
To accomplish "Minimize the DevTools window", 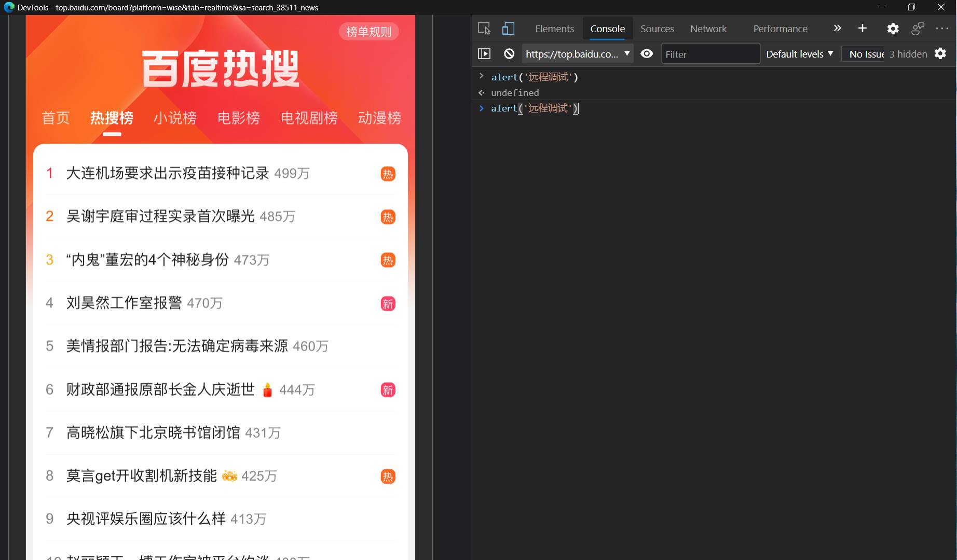I will [882, 7].
